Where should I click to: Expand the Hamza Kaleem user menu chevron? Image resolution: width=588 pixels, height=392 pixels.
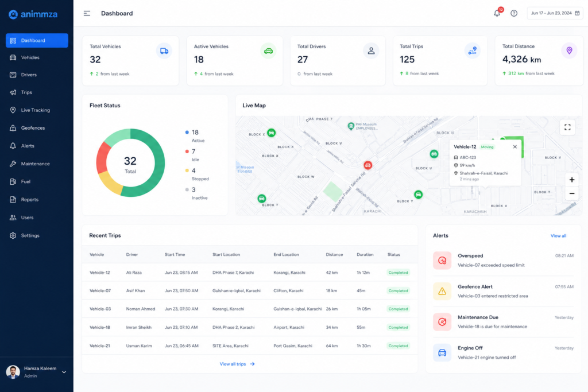coord(64,372)
